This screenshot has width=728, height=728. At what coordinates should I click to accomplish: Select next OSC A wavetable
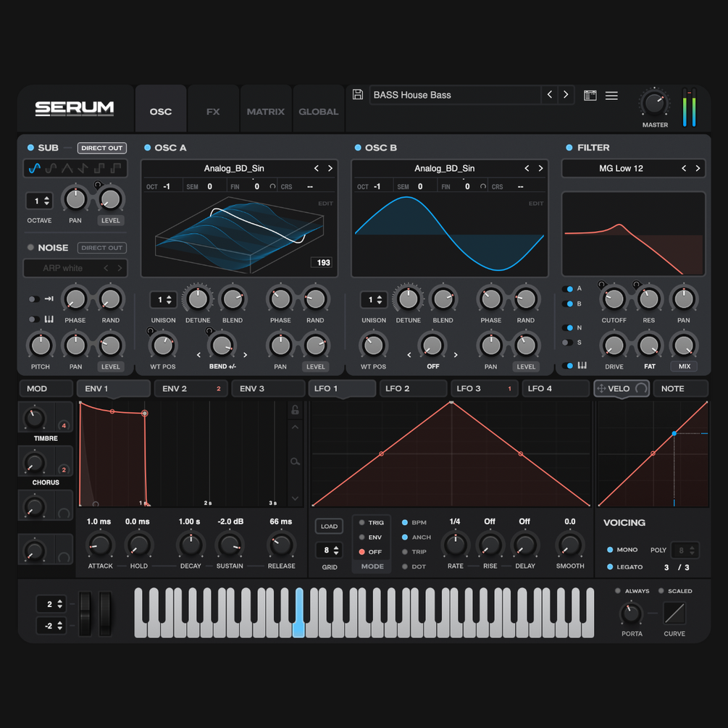[330, 169]
